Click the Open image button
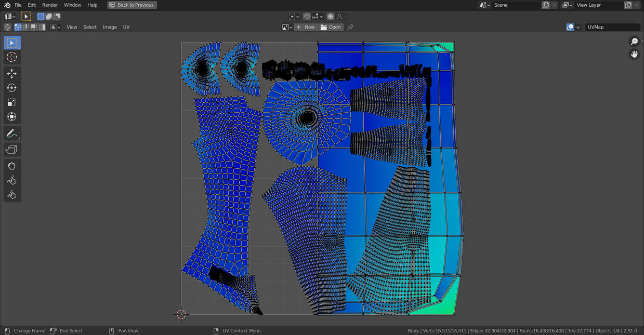Viewport: 644px width, 335px height. click(331, 27)
